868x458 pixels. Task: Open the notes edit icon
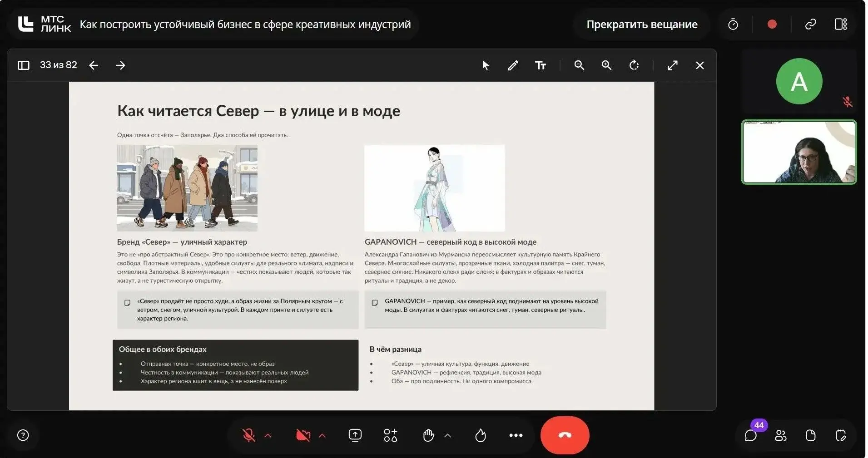click(x=841, y=435)
